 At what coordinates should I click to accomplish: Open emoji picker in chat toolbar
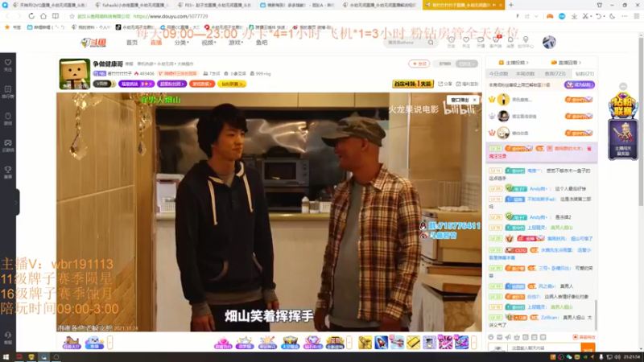point(491,337)
